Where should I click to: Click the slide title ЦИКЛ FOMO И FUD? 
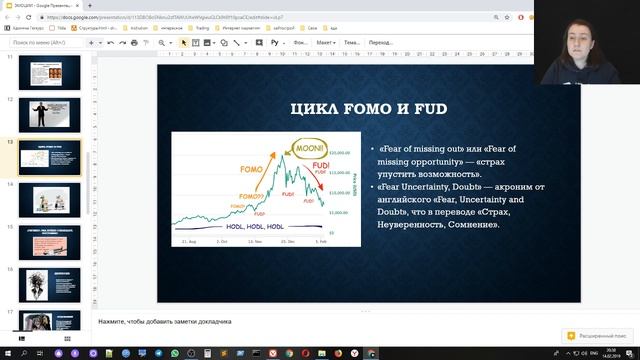click(369, 109)
